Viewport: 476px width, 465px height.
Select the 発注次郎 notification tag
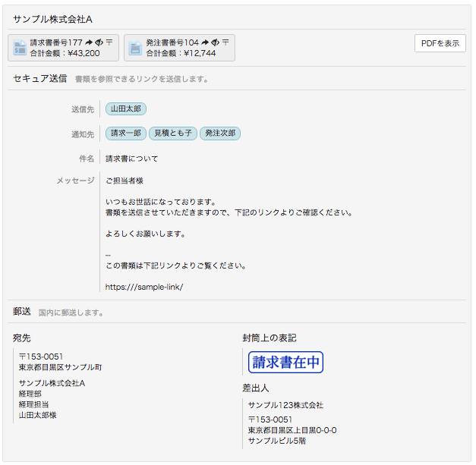pyautogui.click(x=220, y=134)
